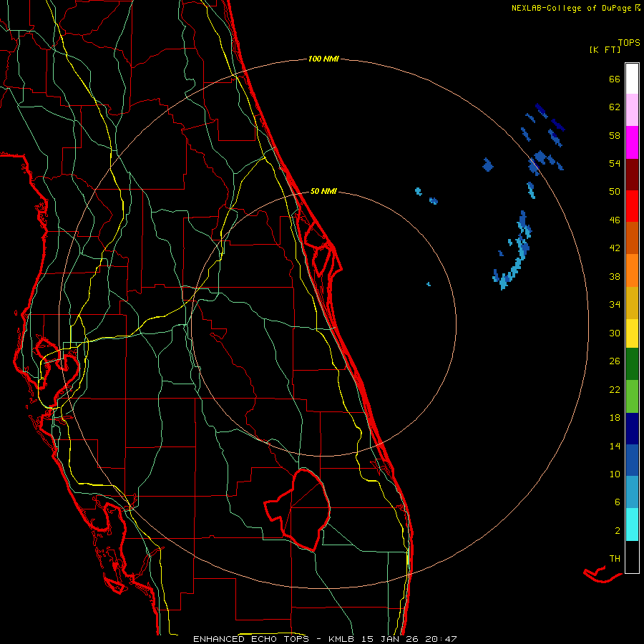The height and width of the screenshot is (644, 644).
Task: Click the cyan swatch between 6 and 2
Action: coord(632,525)
